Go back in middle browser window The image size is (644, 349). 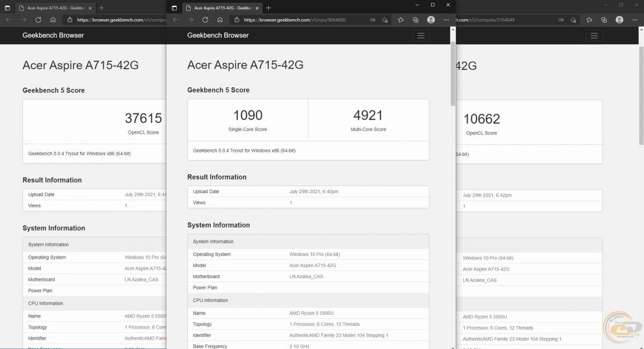pos(176,20)
